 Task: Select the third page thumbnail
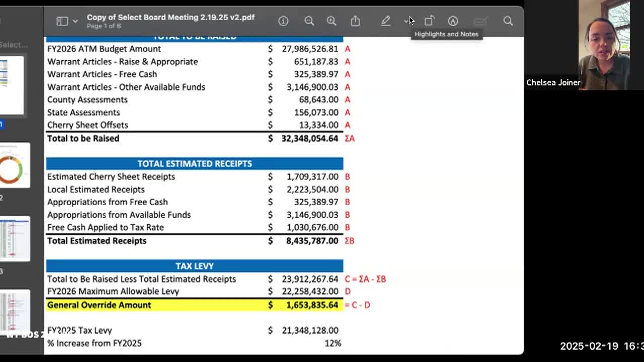[x=15, y=239]
